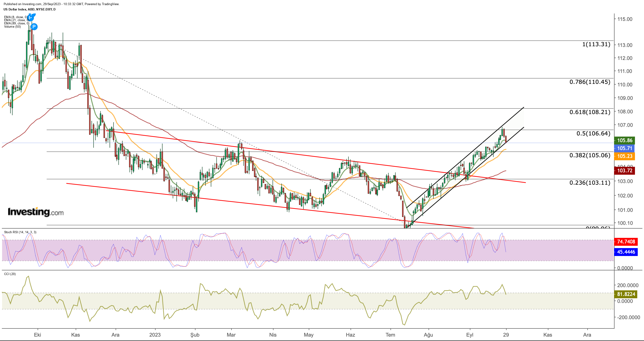Viewport: 644px width, 341px height.
Task: Click the 0.5(106.64) Fibonacci level label
Action: point(593,133)
